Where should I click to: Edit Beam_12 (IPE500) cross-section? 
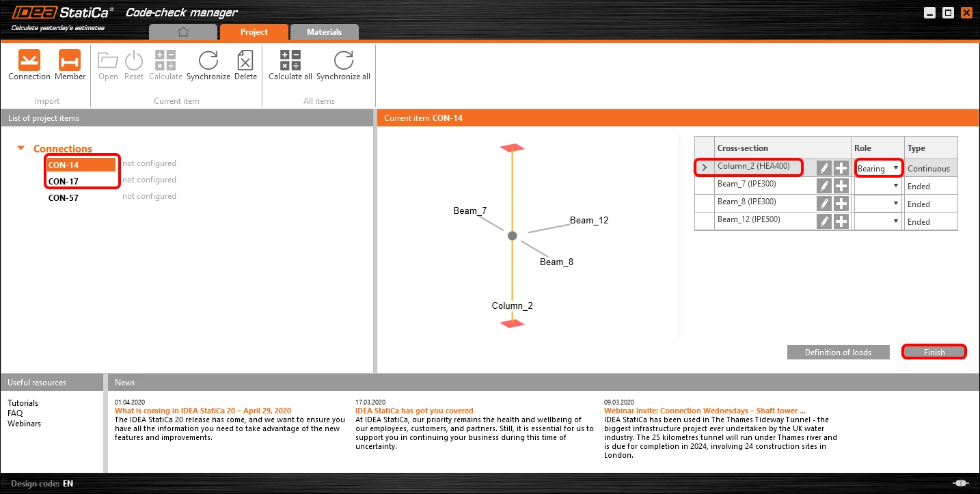point(824,221)
